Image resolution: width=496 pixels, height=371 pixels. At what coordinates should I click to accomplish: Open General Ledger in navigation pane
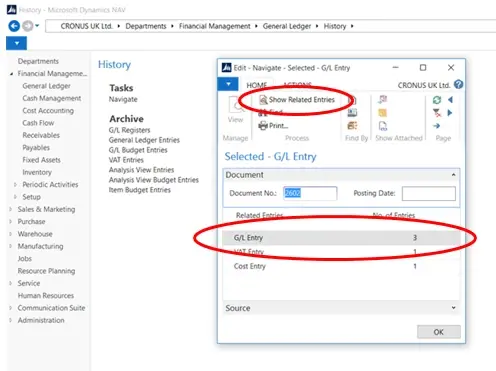[x=46, y=86]
